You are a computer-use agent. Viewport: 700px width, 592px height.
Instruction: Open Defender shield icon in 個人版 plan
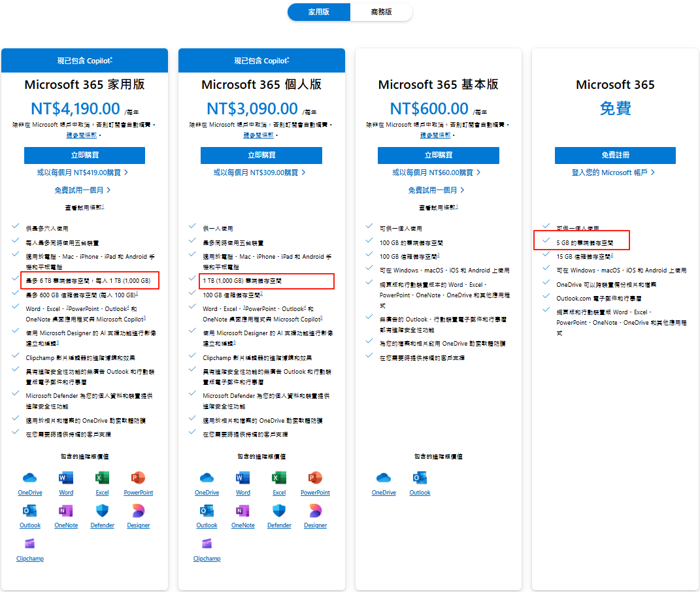click(x=279, y=510)
